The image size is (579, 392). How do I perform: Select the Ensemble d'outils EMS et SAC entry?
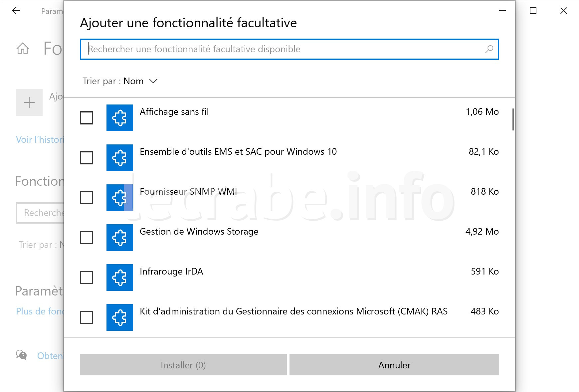[289, 158]
